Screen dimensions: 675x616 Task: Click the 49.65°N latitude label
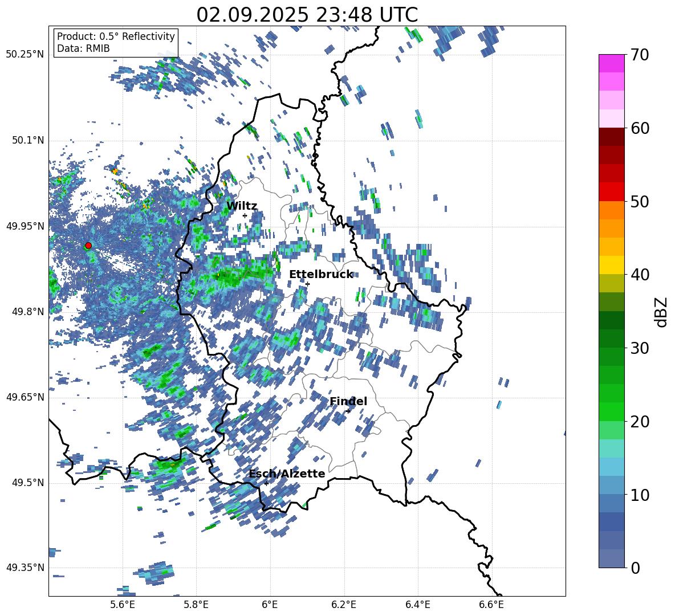point(25,397)
